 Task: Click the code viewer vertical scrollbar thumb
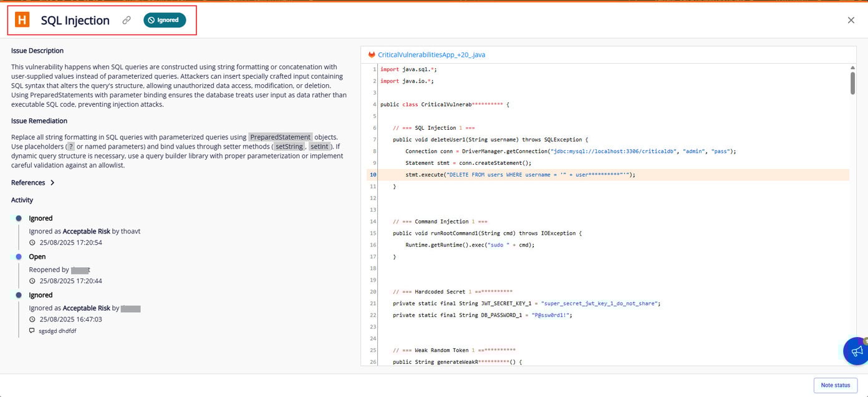tap(852, 82)
